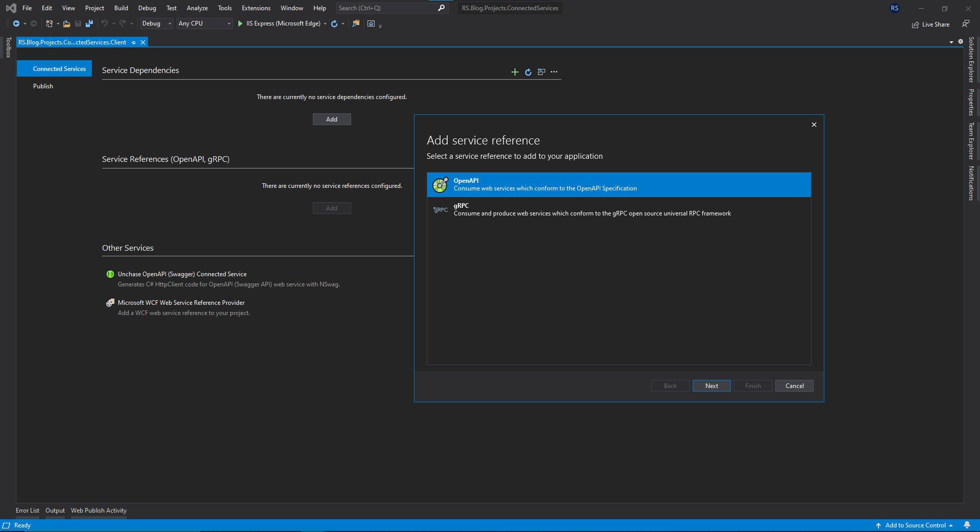The width and height of the screenshot is (980, 532).
Task: Click the Visual Studio logo icon
Action: click(11, 8)
